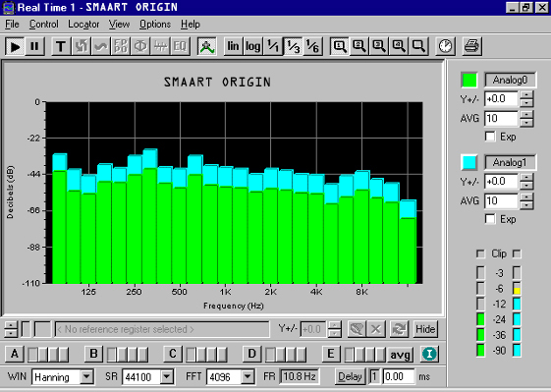Step the reference register selector spinner

point(11,329)
